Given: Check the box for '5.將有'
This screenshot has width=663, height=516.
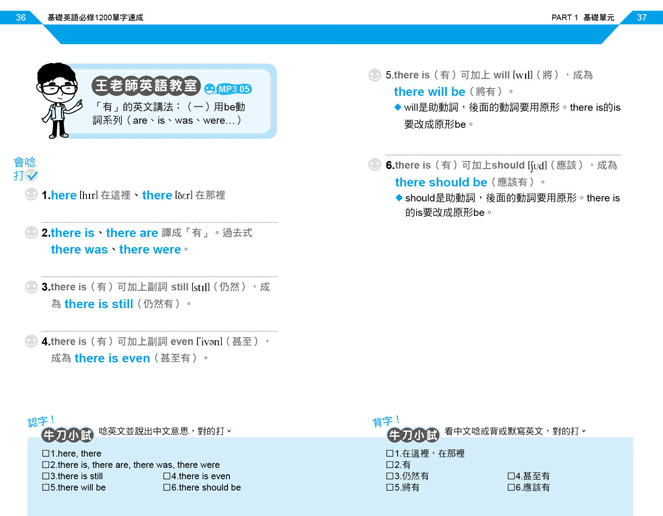Looking at the screenshot, I should 390,488.
